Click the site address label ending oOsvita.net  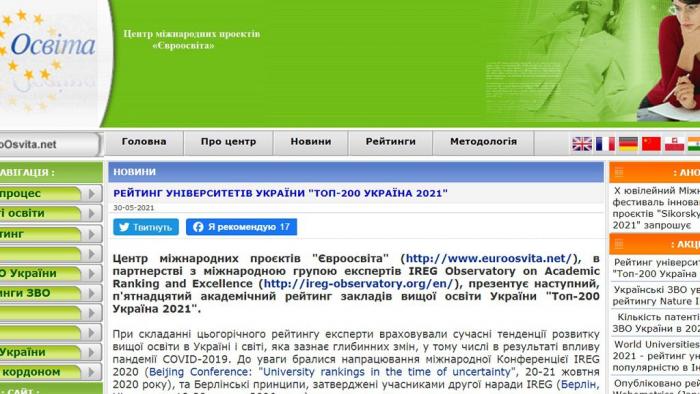click(28, 145)
